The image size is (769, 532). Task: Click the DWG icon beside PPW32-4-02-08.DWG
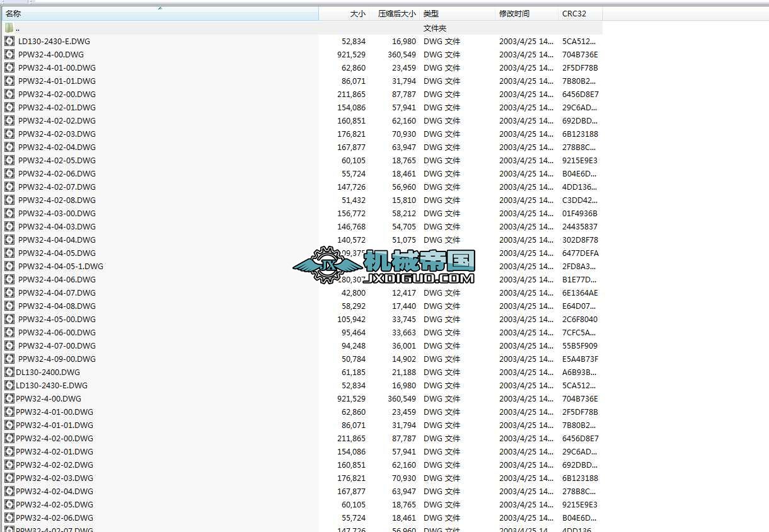coord(9,200)
